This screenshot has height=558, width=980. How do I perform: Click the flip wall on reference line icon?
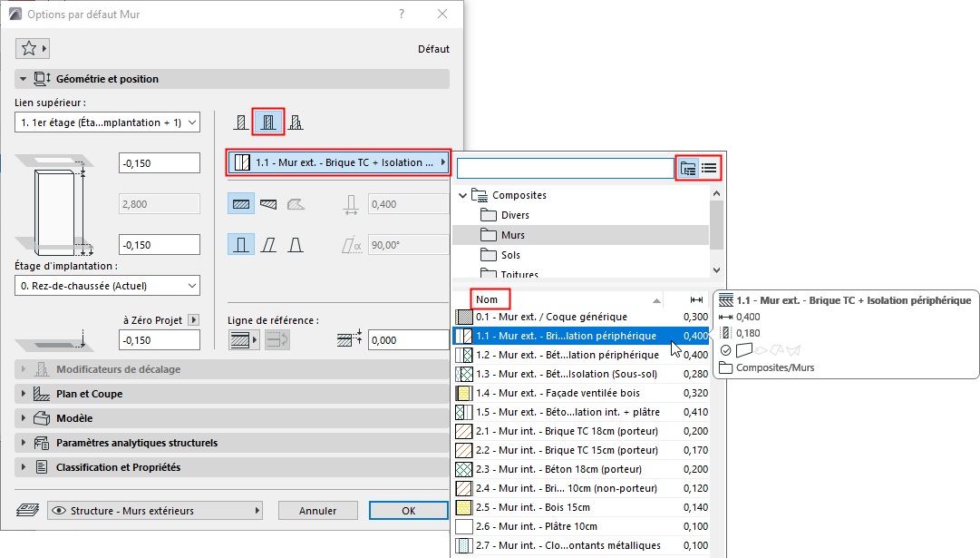pos(277,340)
